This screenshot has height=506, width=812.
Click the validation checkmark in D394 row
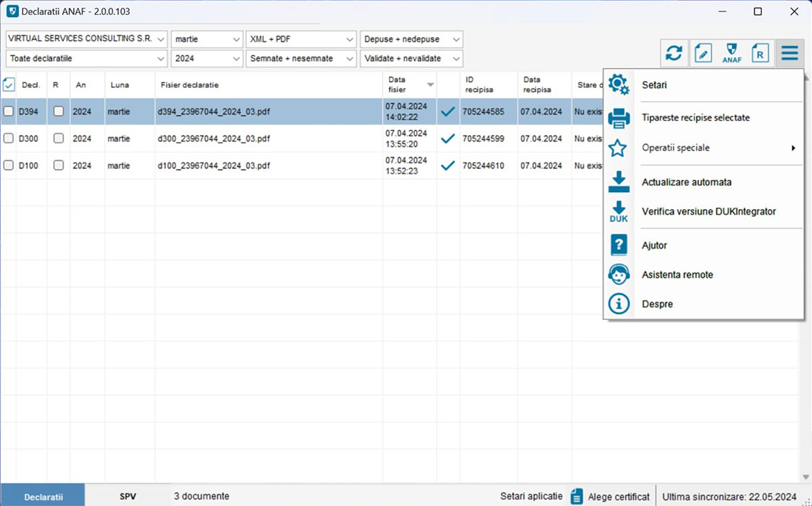[x=447, y=112]
